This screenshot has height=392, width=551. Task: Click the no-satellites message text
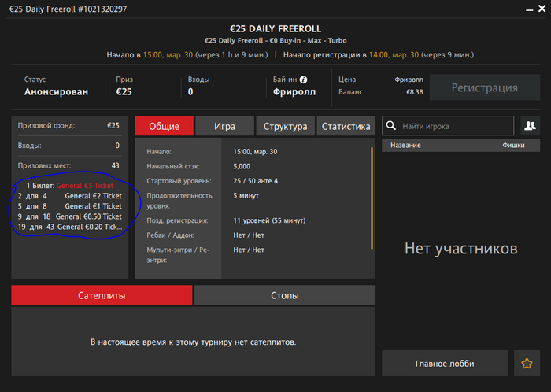tap(194, 342)
